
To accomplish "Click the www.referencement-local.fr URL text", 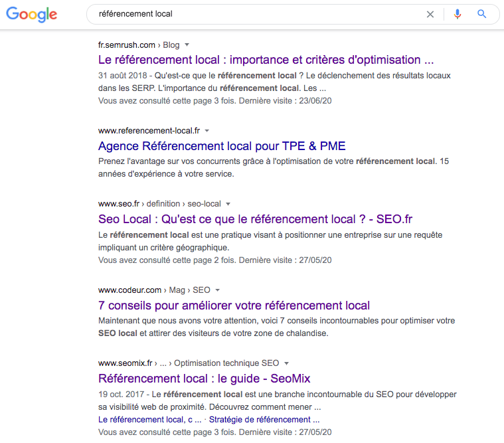I will point(149,131).
